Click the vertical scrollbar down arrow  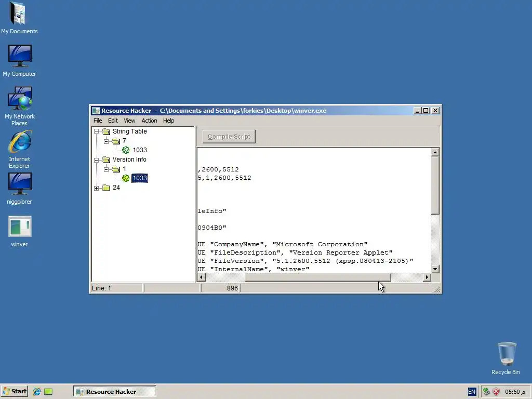pyautogui.click(x=435, y=269)
